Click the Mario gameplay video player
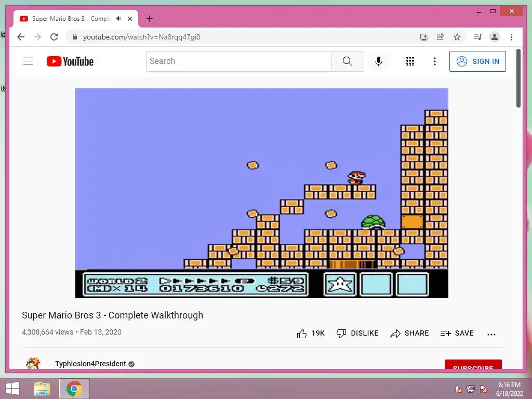Screen dimensions: 532x399 pos(262,193)
